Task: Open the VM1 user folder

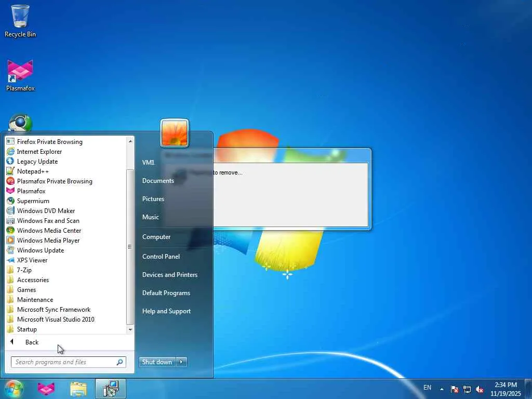Action: [x=148, y=163]
